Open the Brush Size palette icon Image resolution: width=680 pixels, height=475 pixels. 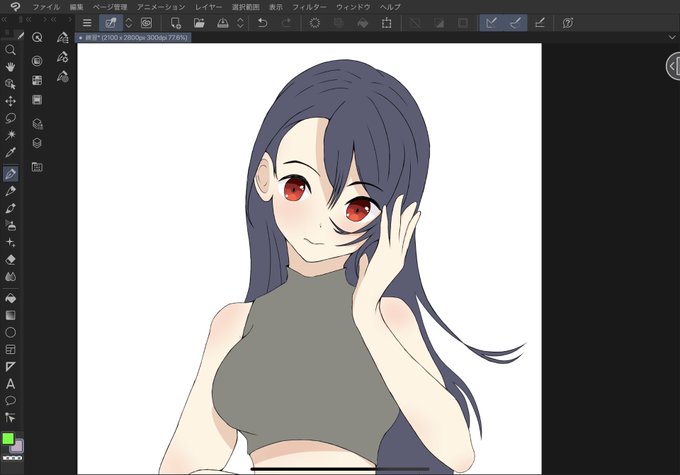click(63, 77)
